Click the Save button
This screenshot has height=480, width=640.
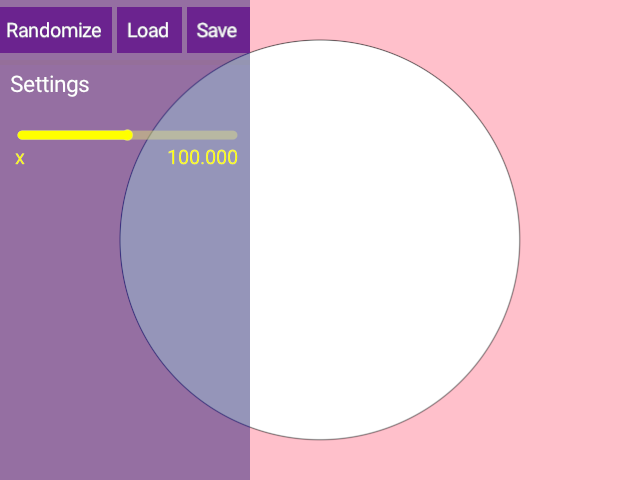(x=218, y=30)
